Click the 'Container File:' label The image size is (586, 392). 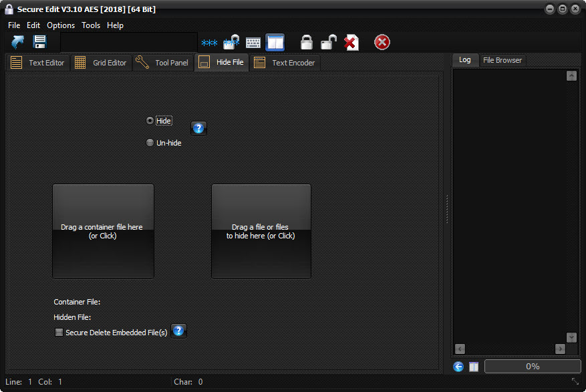[x=77, y=302]
